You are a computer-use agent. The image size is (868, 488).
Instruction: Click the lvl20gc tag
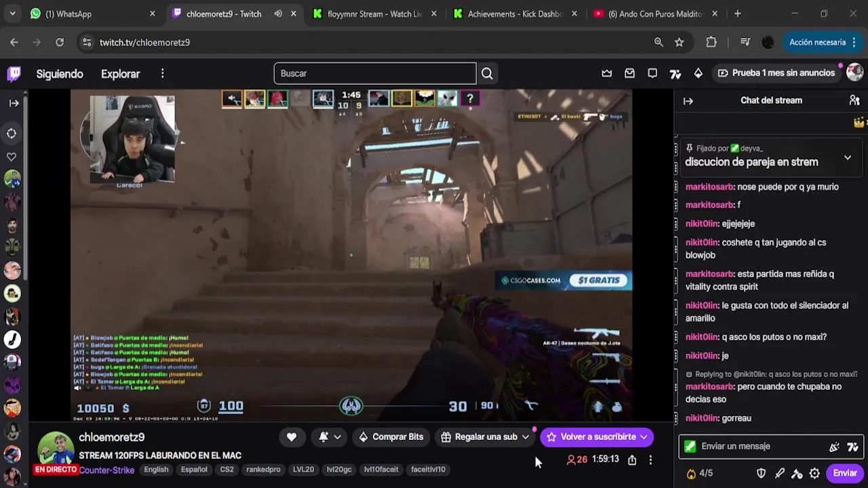339,469
